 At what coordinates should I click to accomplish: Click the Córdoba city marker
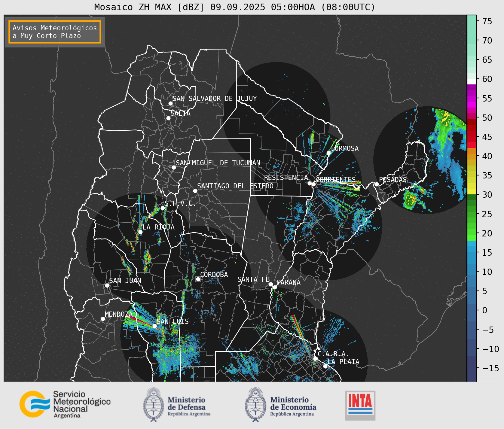coord(198,279)
